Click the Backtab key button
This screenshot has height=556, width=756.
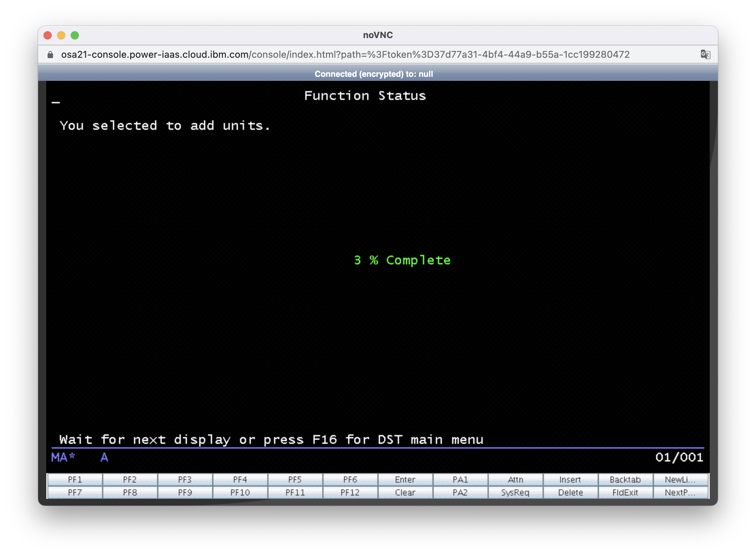(625, 480)
